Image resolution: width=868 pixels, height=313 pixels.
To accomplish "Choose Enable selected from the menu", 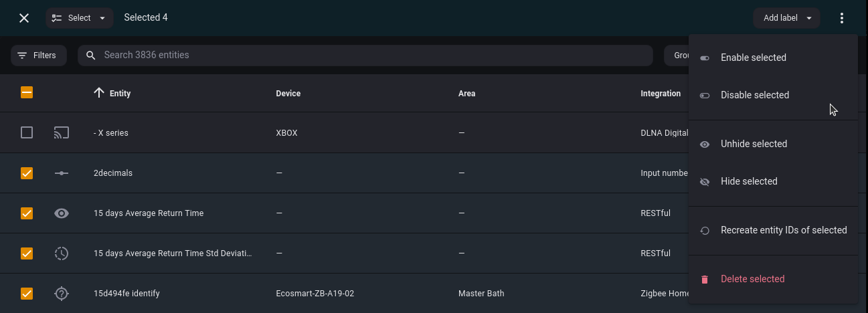I will 753,58.
